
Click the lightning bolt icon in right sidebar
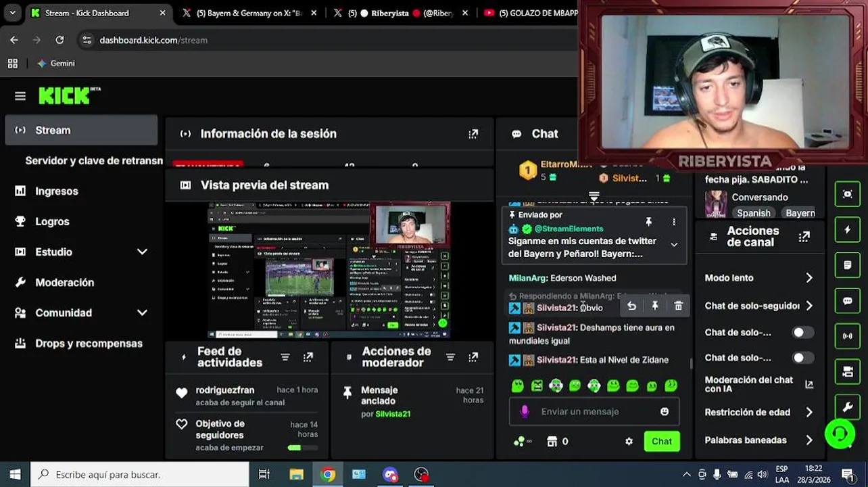tap(848, 230)
